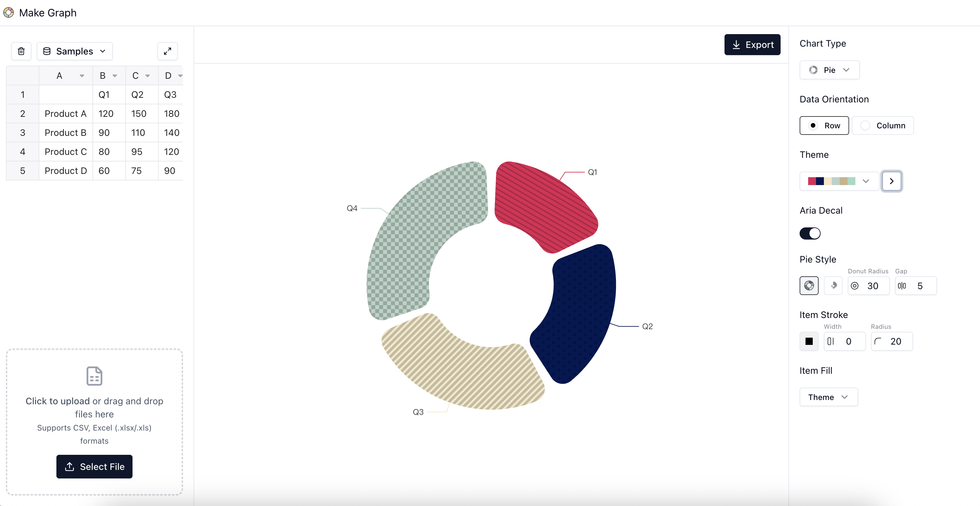Select the rose pie style icon
Screen dimensions: 980x506
pos(833,285)
